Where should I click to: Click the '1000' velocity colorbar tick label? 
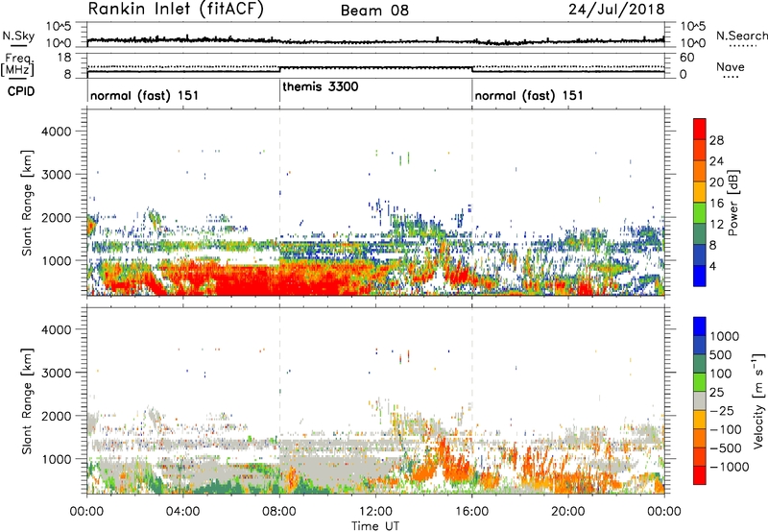(724, 336)
